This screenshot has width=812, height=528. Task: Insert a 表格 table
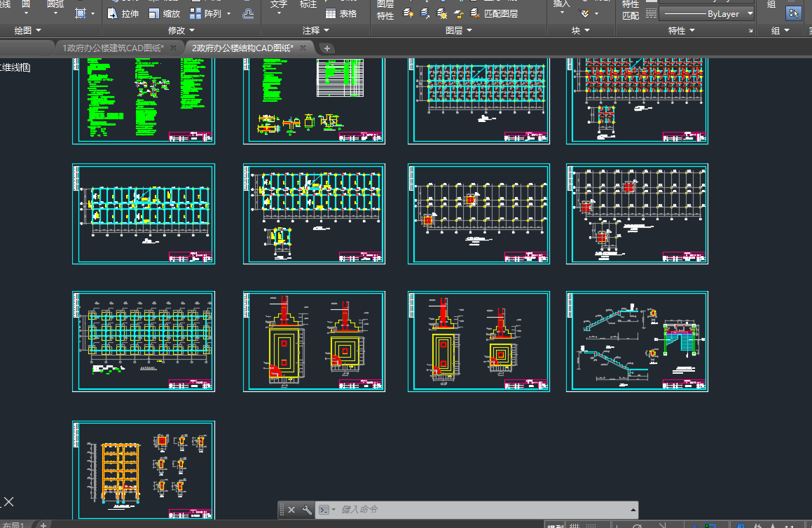click(x=340, y=13)
